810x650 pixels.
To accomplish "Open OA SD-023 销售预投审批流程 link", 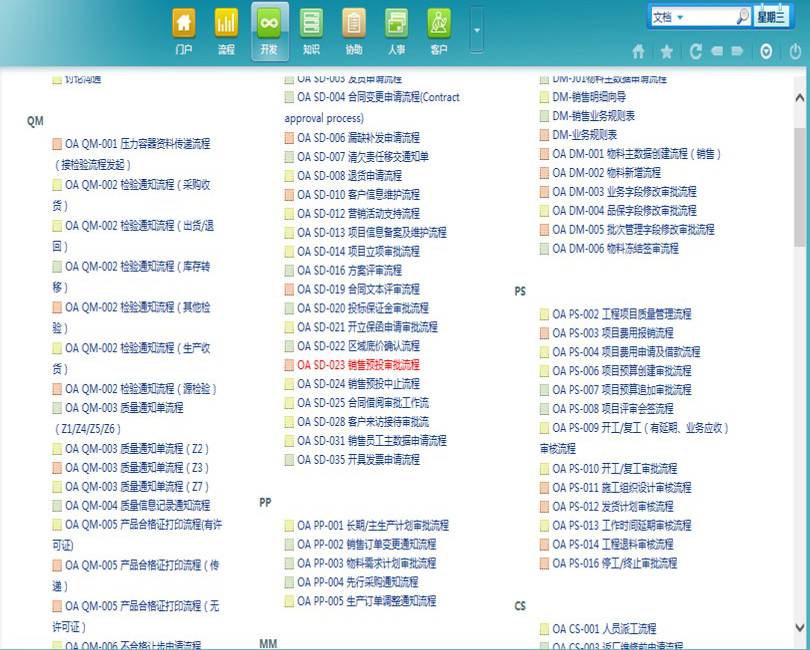I will pyautogui.click(x=358, y=365).
